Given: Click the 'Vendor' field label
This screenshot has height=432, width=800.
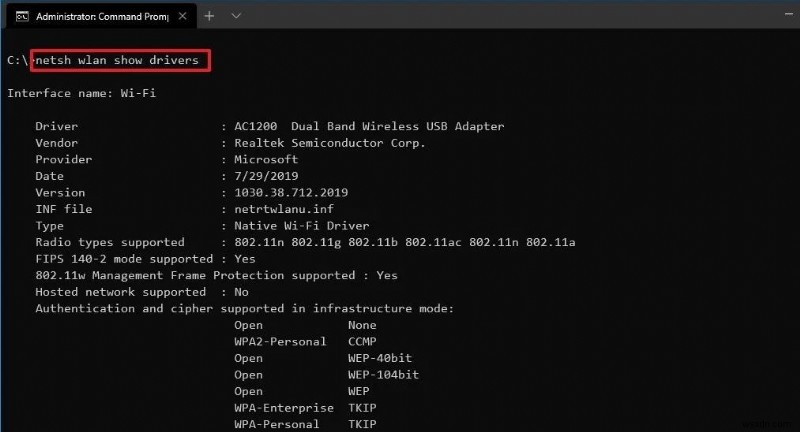Looking at the screenshot, I should 57,143.
